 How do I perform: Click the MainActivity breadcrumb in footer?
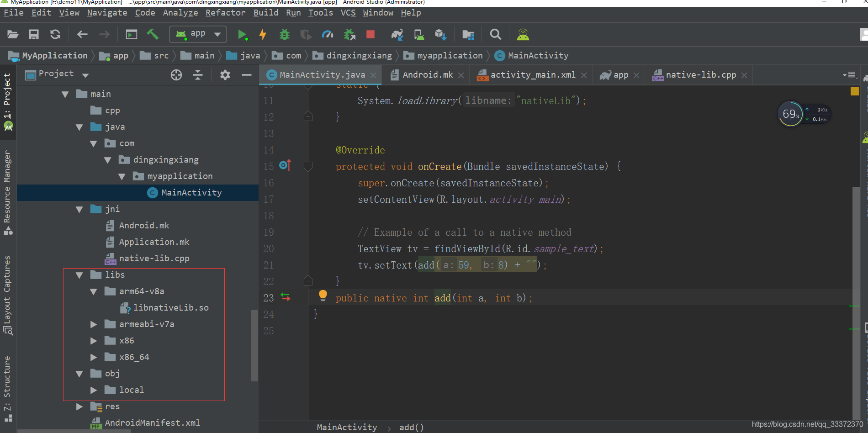tap(347, 428)
